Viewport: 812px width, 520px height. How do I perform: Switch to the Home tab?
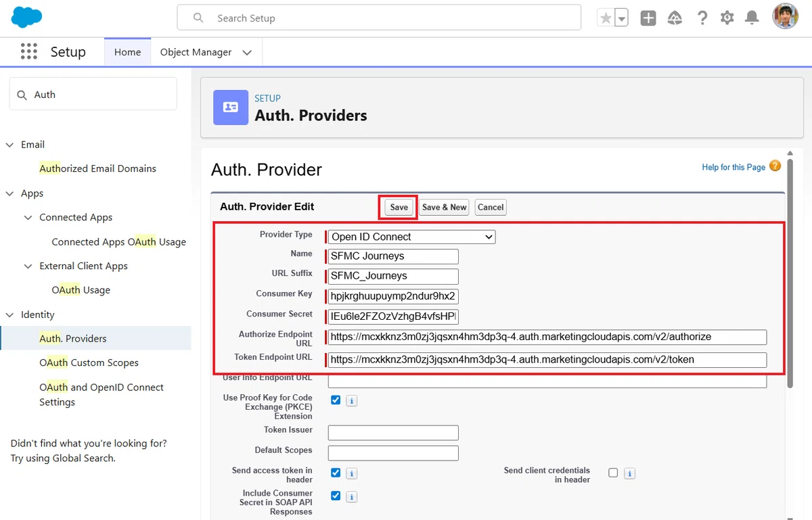click(x=127, y=52)
